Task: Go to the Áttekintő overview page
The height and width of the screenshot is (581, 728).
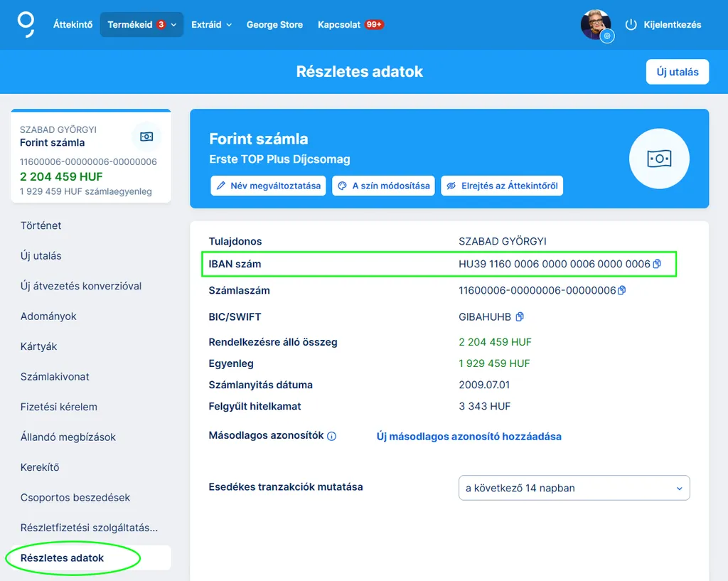Action: pyautogui.click(x=73, y=25)
